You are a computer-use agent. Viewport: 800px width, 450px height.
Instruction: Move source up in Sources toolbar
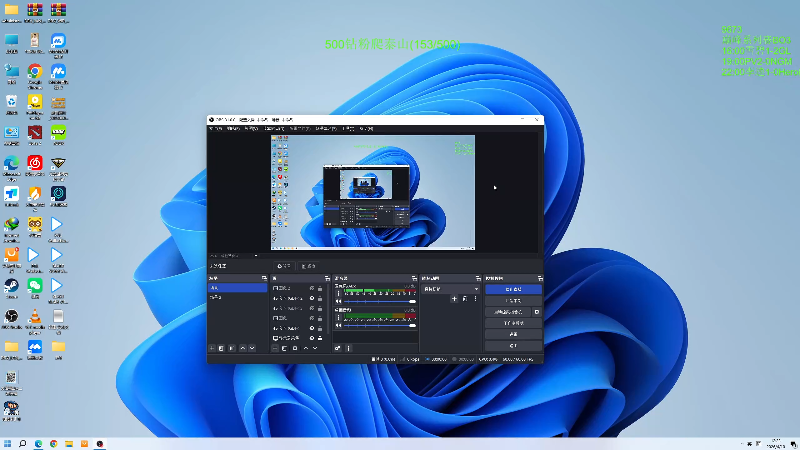coord(306,348)
